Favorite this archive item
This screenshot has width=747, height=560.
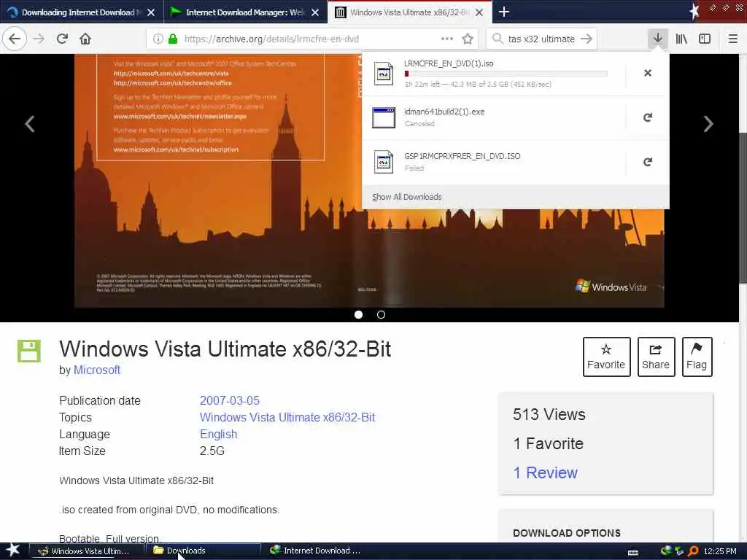(606, 357)
